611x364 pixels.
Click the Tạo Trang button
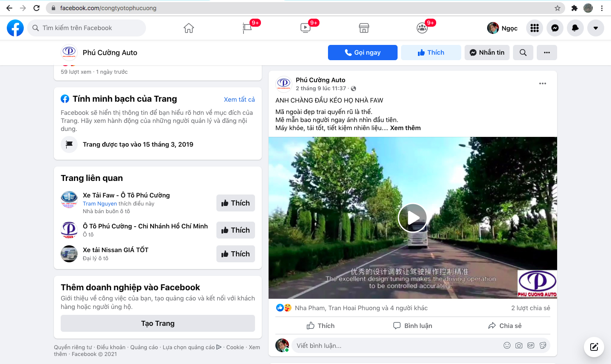[x=158, y=323]
